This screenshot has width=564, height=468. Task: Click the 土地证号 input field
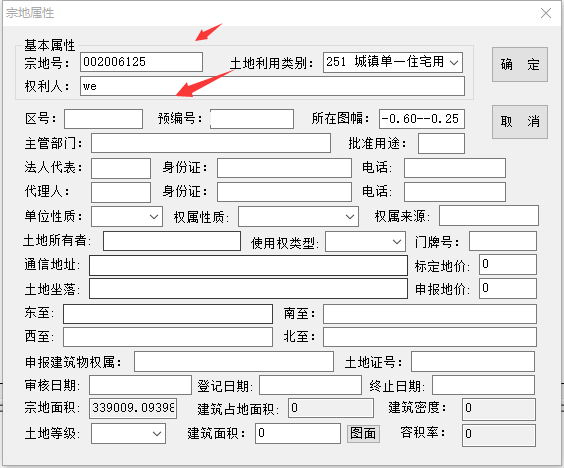[473, 362]
